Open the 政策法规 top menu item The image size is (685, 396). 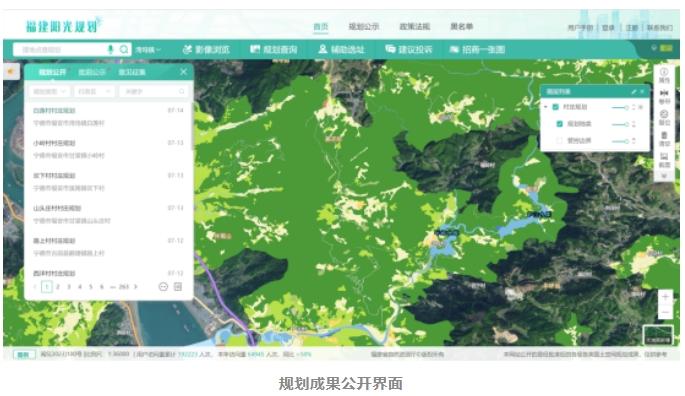tap(415, 27)
